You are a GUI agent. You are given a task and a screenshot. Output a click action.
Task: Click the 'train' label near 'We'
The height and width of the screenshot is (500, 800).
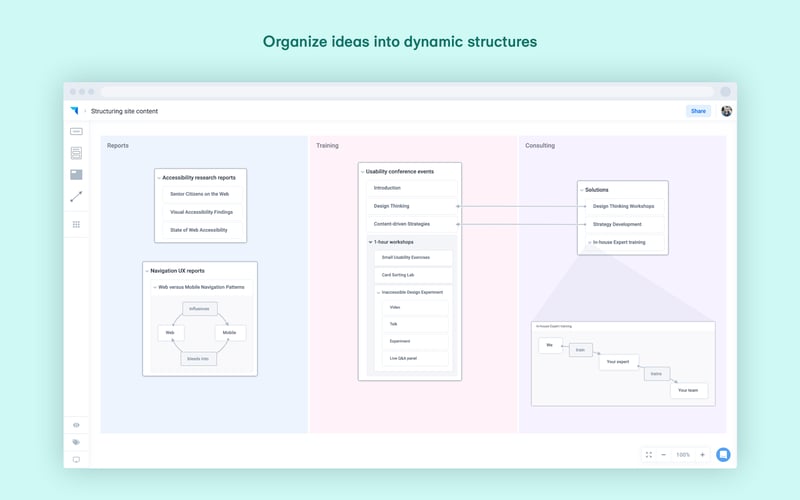[x=581, y=350]
